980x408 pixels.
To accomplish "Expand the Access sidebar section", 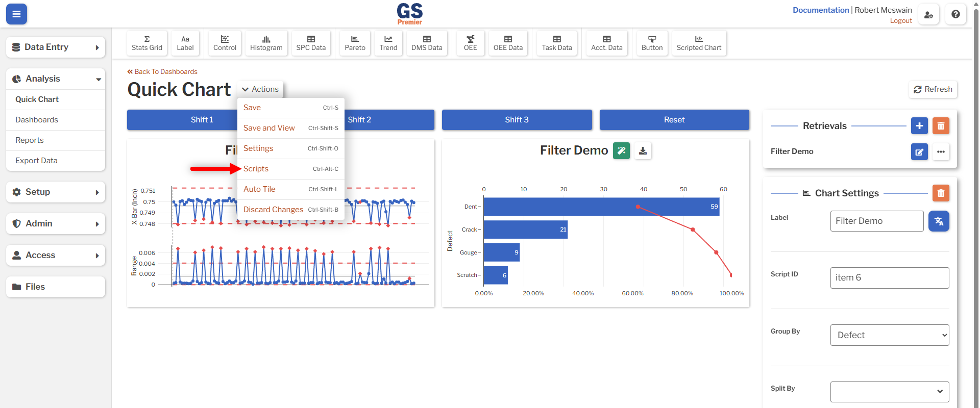I will [x=56, y=255].
